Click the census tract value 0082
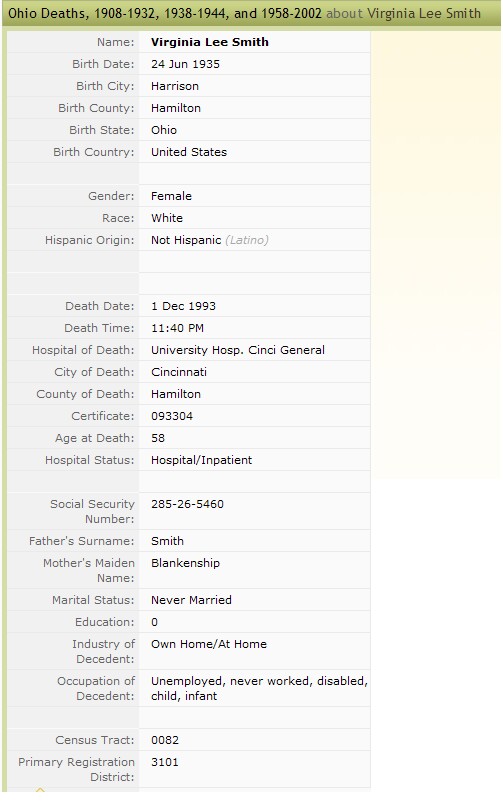 point(165,740)
